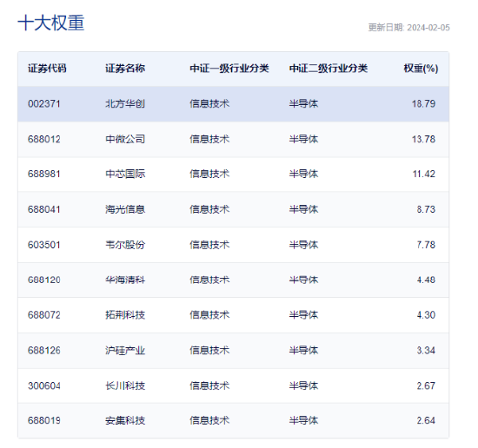
Task: Select the 长川科技 name cell
Action: pyautogui.click(x=125, y=385)
